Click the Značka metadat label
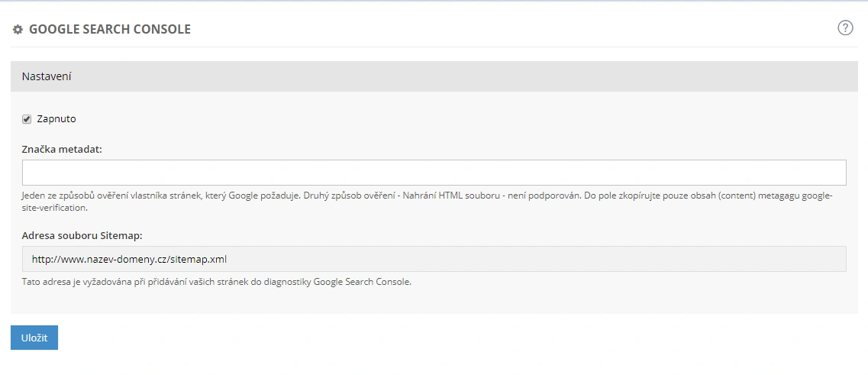The width and height of the screenshot is (868, 375). (62, 149)
